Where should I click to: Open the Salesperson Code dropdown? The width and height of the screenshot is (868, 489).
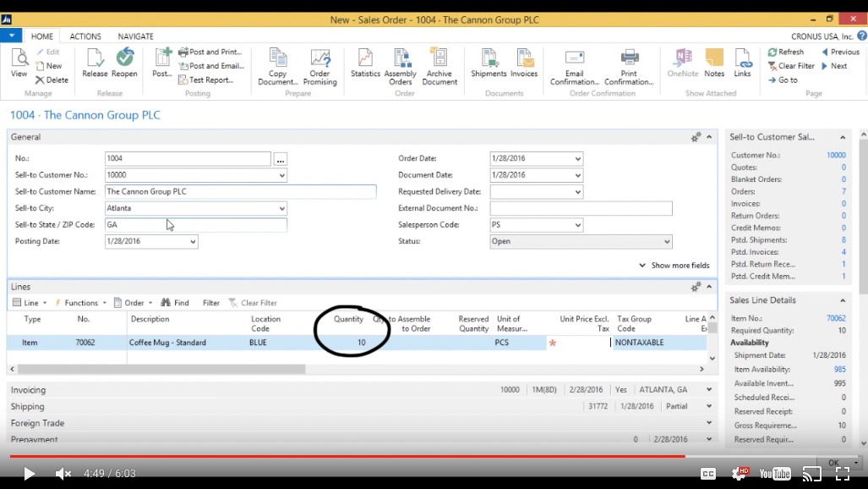pyautogui.click(x=578, y=225)
